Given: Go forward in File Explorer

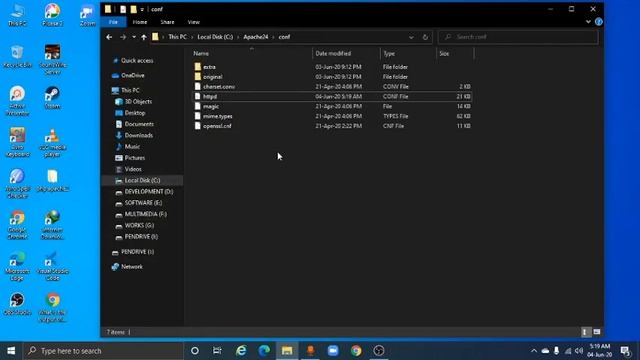Looking at the screenshot, I should pyautogui.click(x=123, y=37).
